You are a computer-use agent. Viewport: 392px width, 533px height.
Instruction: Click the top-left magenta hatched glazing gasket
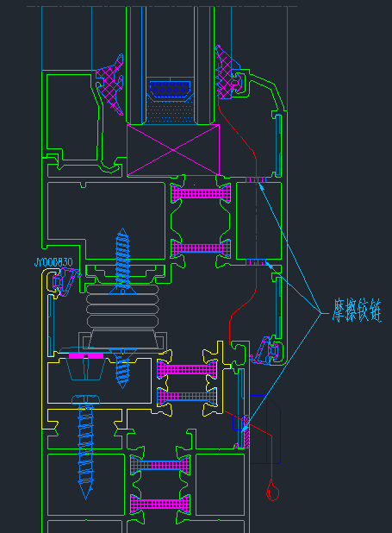[110, 85]
